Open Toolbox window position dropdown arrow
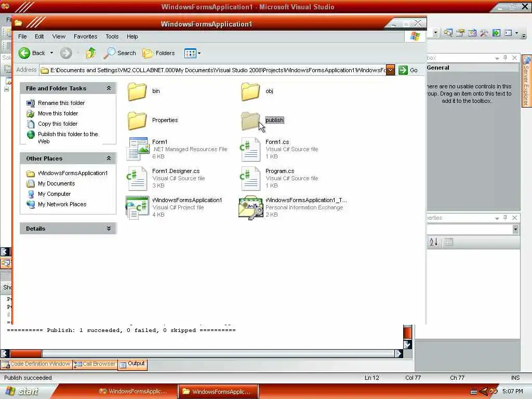This screenshot has width=532, height=399. [497, 58]
